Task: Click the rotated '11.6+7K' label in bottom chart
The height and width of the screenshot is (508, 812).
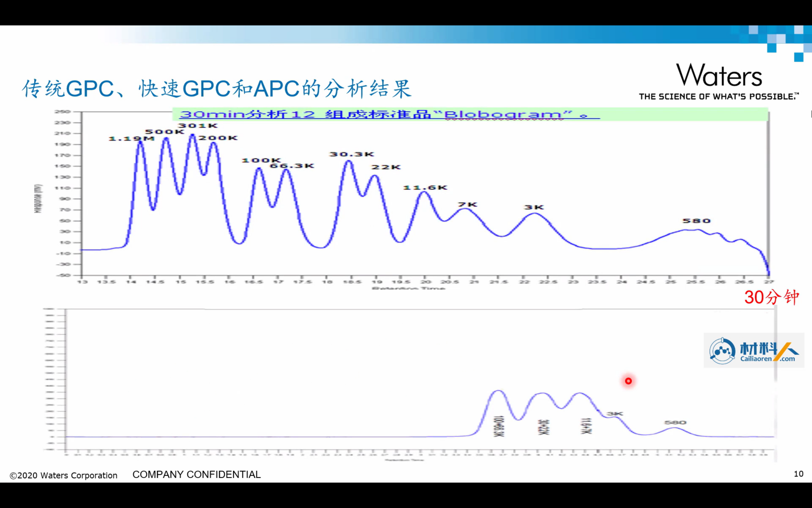Action: 586,426
